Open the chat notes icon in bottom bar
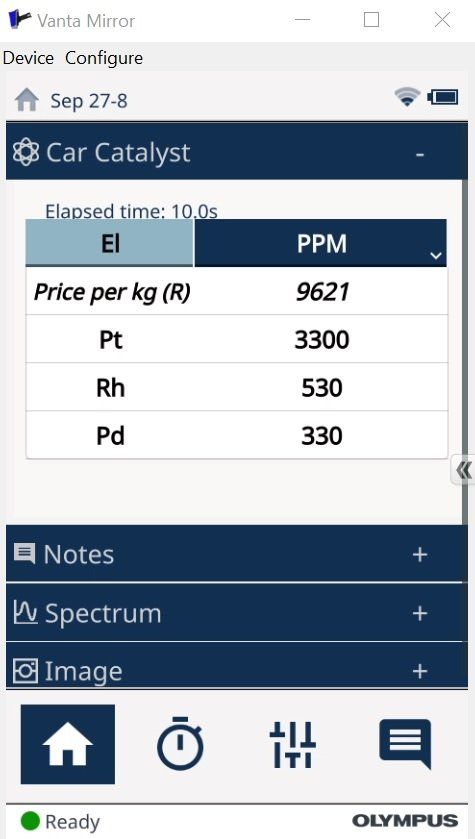The height and width of the screenshot is (839, 475). (405, 744)
